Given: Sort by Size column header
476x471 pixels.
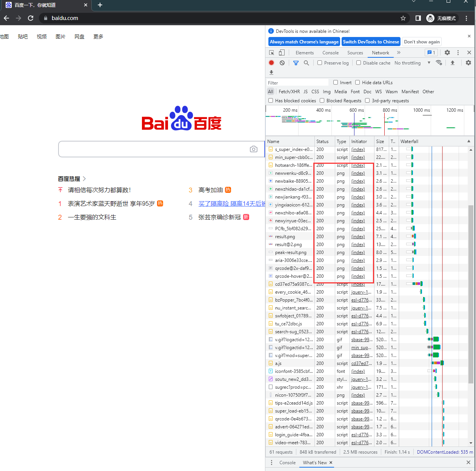Looking at the screenshot, I should [x=381, y=142].
